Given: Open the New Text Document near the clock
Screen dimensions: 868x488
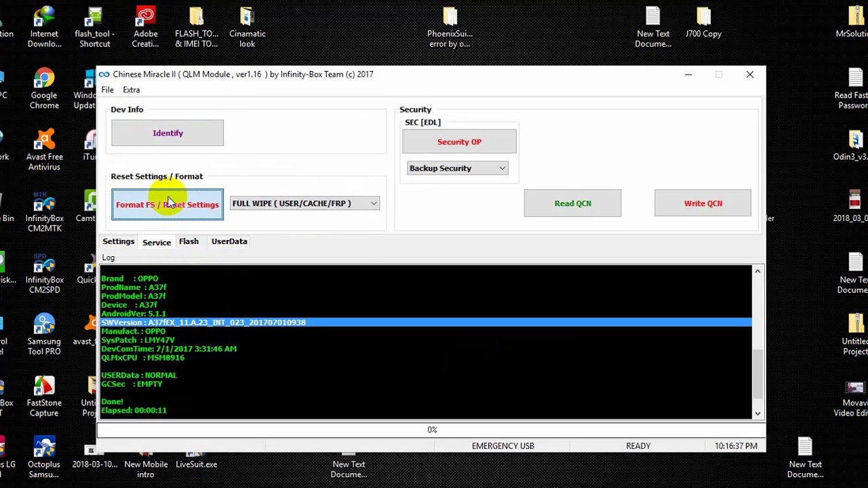Looking at the screenshot, I should pos(805,458).
